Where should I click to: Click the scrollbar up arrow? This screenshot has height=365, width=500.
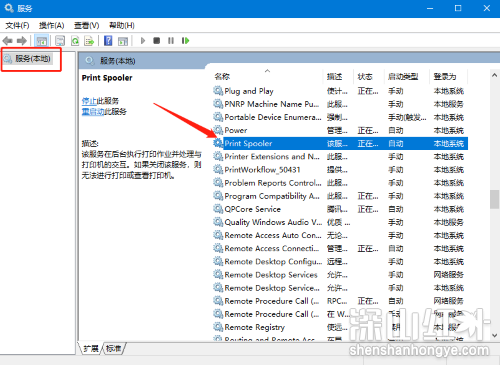[494, 75]
